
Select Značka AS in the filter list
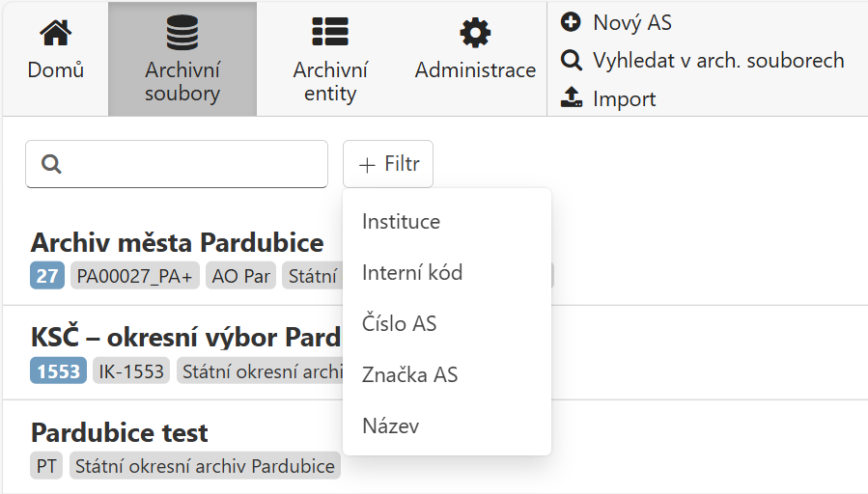coord(409,375)
